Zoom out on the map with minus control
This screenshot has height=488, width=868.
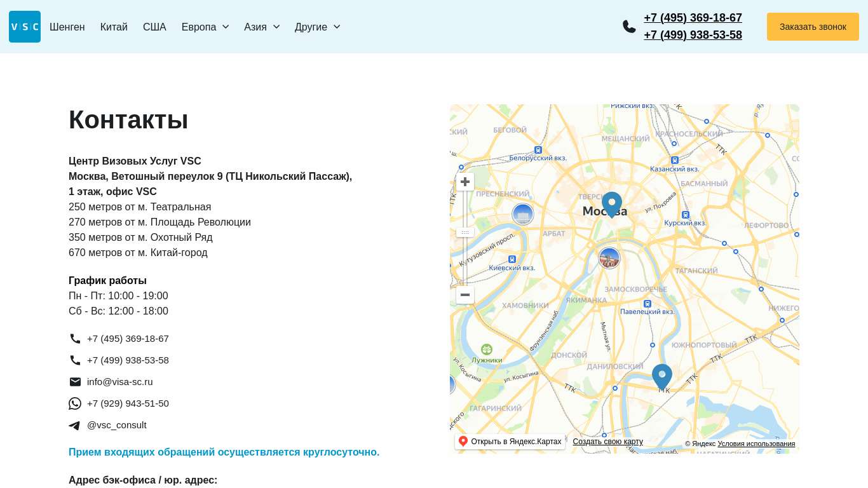pyautogui.click(x=465, y=295)
